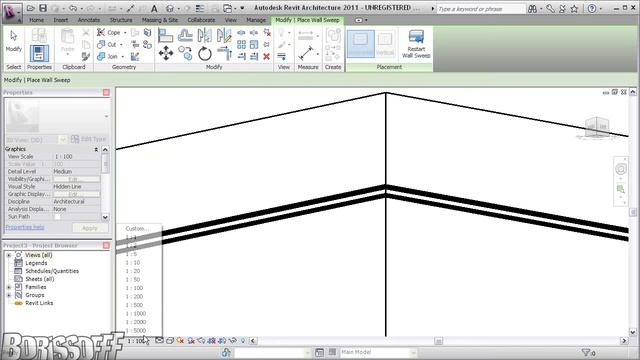This screenshot has width=640, height=360.
Task: Open the Manage ribbon tab
Action: [x=256, y=20]
